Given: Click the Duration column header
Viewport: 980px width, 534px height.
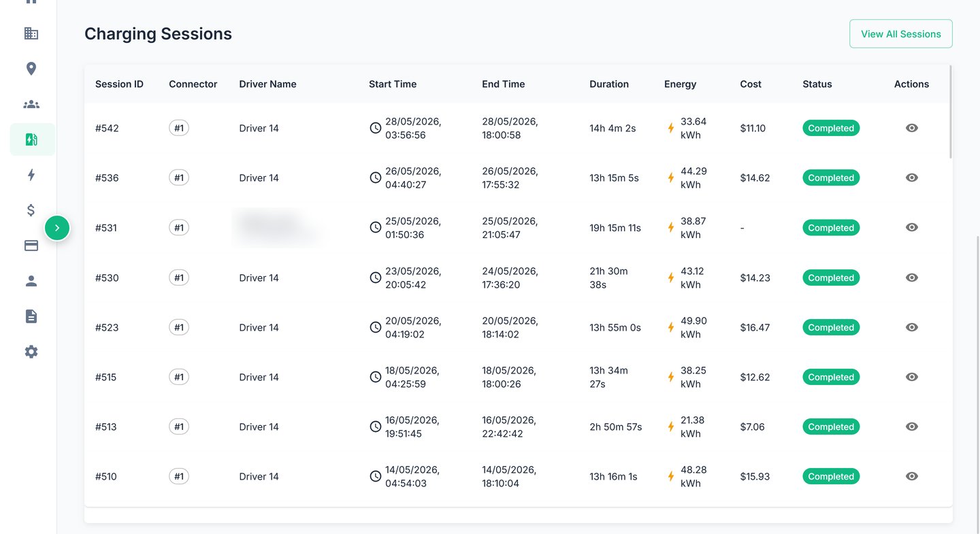Looking at the screenshot, I should point(609,84).
